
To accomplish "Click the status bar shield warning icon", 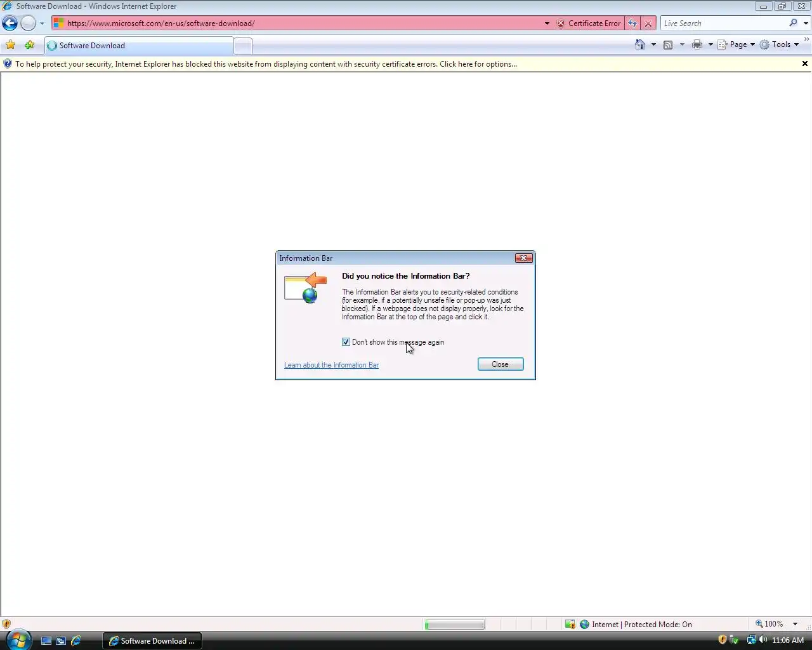I will click(6, 624).
